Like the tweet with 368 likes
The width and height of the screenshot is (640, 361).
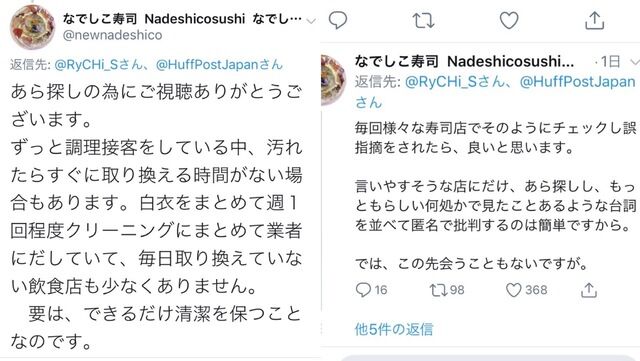point(513,290)
